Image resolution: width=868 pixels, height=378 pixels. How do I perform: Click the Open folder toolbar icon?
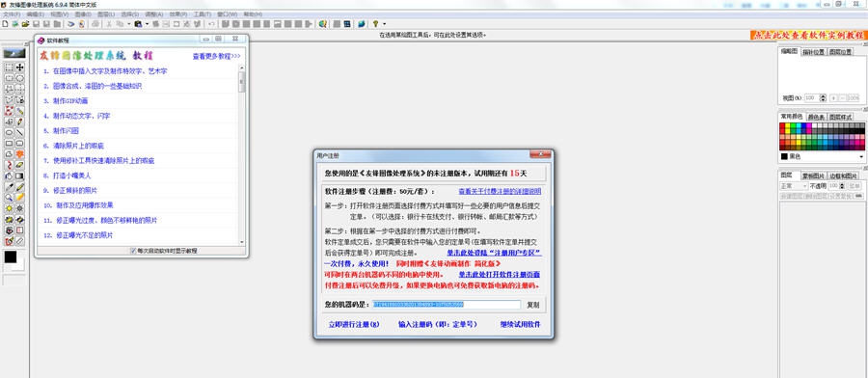tap(25, 24)
